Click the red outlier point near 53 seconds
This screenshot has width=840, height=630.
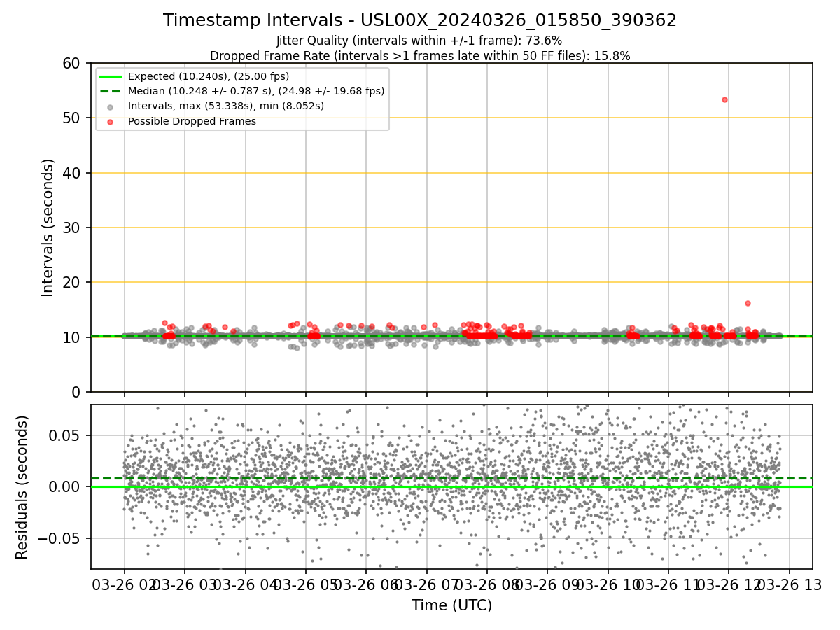pos(724,99)
